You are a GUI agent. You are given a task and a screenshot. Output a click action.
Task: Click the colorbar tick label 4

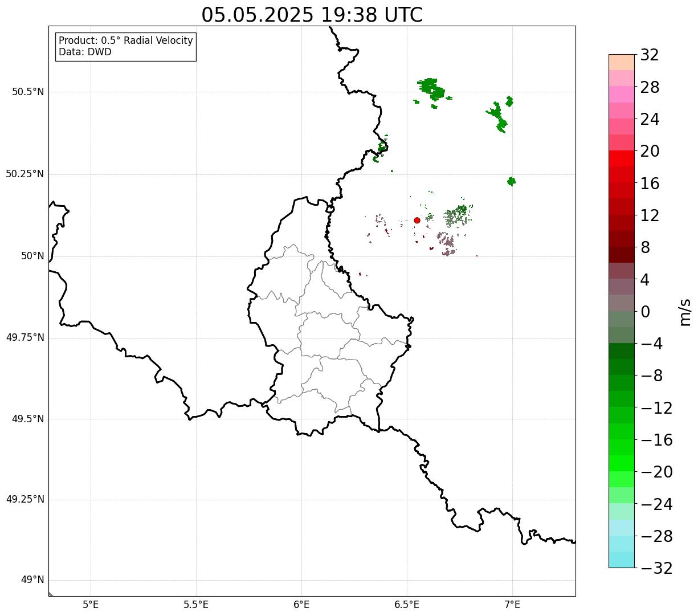(645, 280)
